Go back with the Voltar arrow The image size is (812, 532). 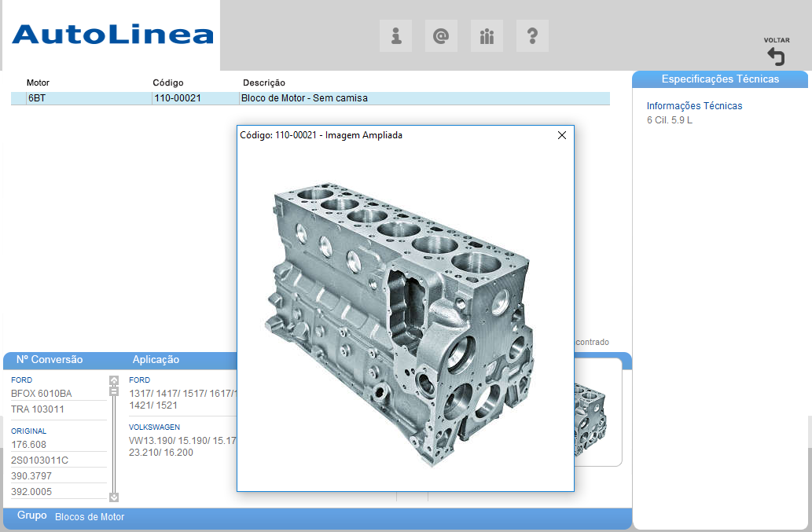point(776,56)
